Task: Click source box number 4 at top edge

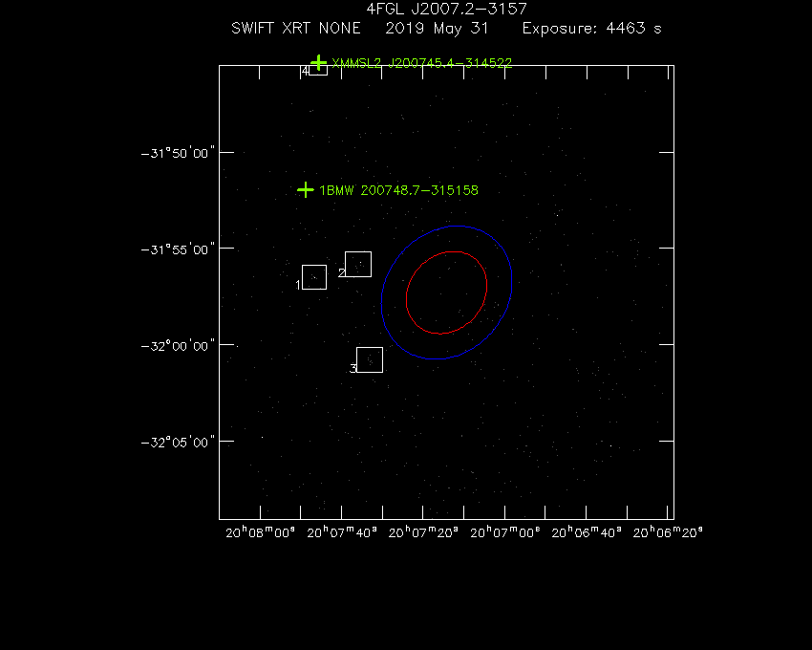Action: coord(318,70)
